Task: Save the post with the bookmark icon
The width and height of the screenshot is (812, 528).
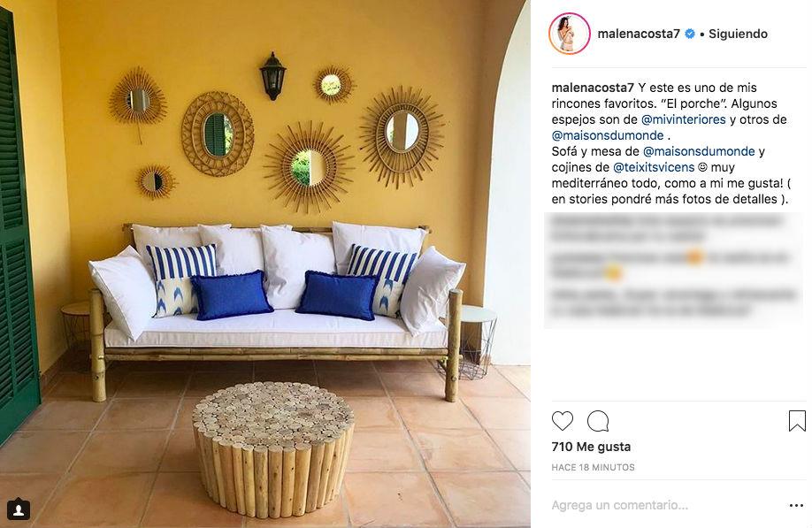Action: point(797,421)
